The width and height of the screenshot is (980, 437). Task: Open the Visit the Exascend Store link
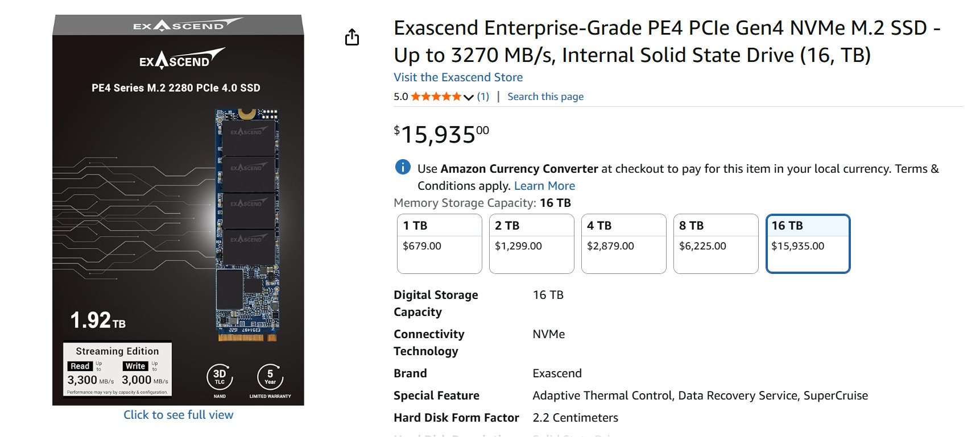(458, 77)
